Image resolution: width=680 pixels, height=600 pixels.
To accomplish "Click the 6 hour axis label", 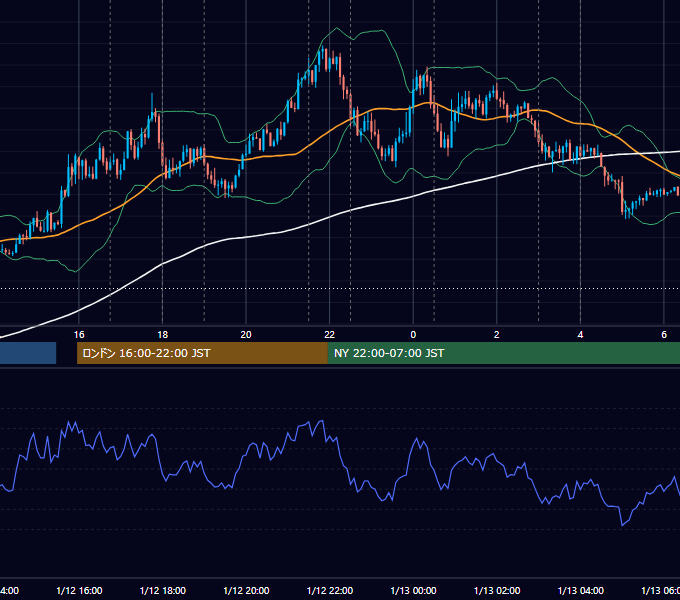I will (664, 335).
